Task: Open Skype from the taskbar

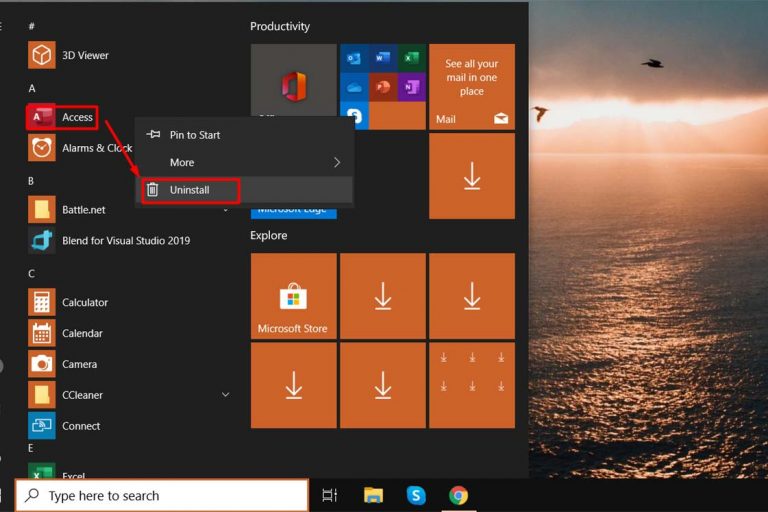Action: pyautogui.click(x=416, y=495)
